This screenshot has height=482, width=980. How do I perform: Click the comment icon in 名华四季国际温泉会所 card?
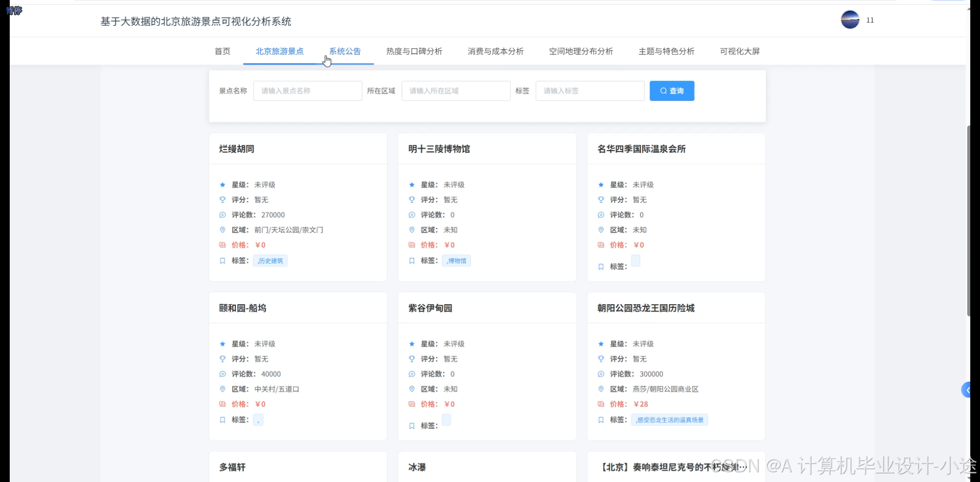pyautogui.click(x=601, y=215)
